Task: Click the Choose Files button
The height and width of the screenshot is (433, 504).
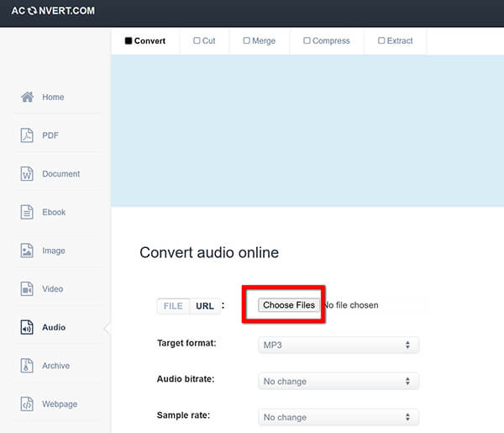Action: 289,305
